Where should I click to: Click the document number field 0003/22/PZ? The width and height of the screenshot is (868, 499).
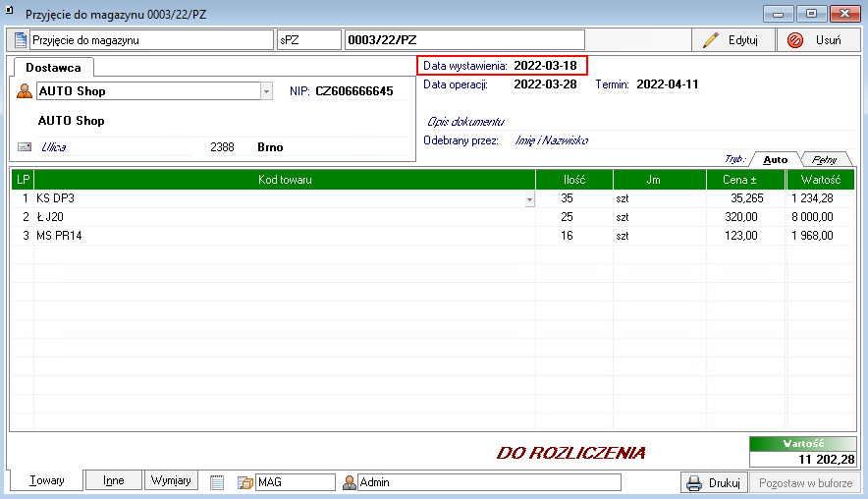[463, 40]
